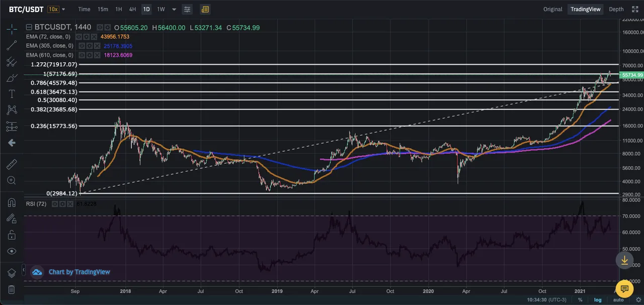Select the text annotation tool
This screenshot has width=644, height=305.
click(12, 94)
